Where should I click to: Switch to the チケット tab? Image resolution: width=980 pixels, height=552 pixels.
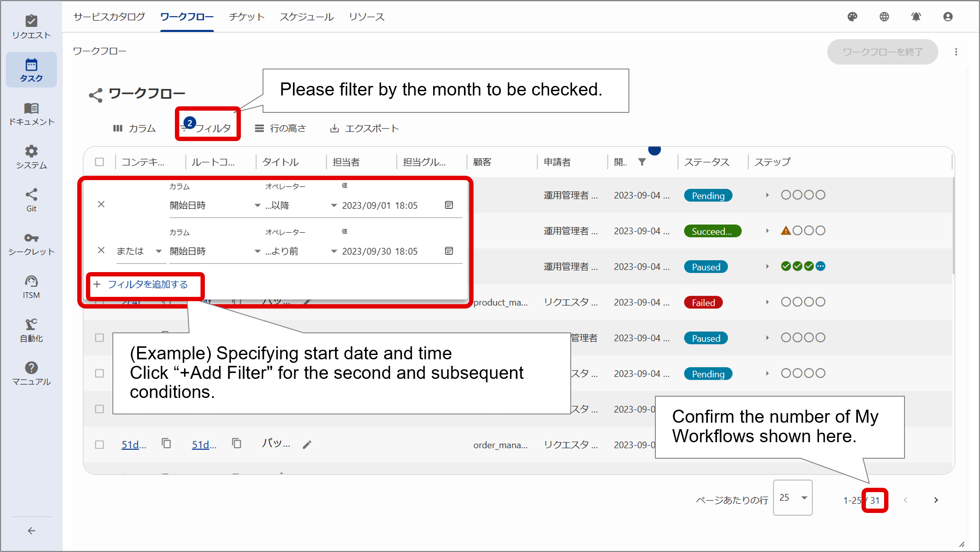247,17
